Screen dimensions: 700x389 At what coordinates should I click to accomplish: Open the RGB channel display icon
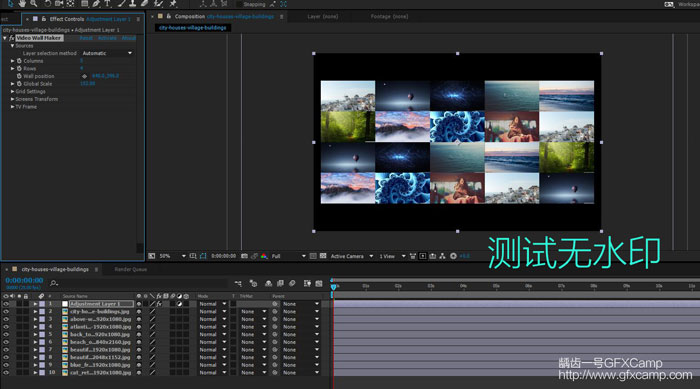[x=264, y=256]
